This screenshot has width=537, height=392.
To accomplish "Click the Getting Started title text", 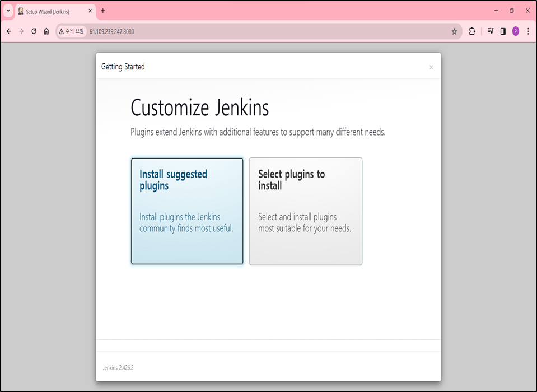I will point(123,67).
